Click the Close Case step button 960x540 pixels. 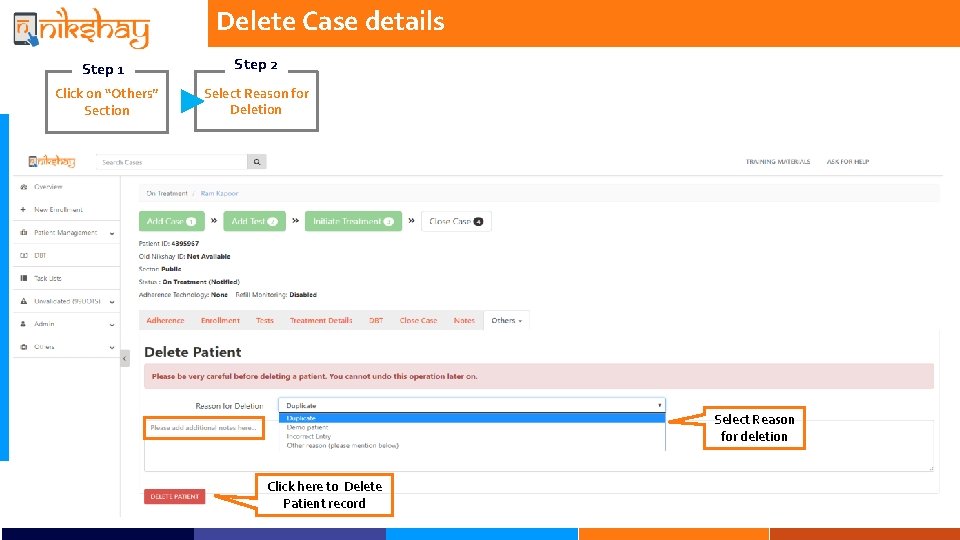pyautogui.click(x=456, y=221)
